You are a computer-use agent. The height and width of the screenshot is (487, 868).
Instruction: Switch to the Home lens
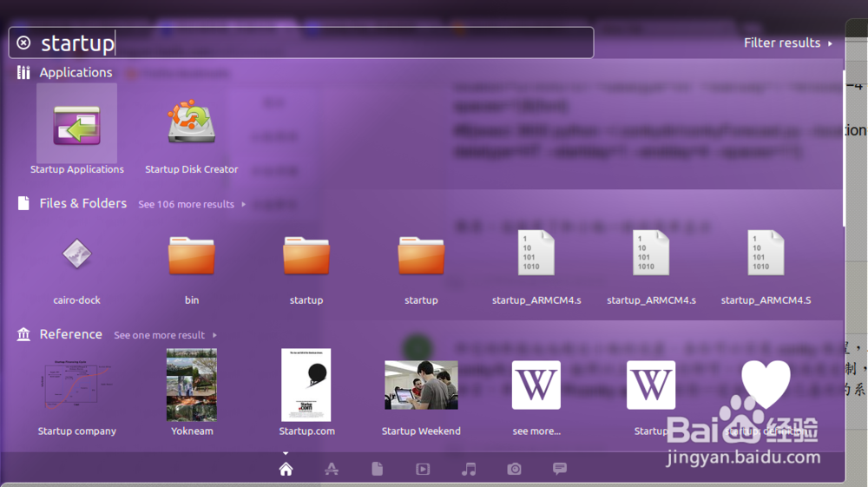(x=286, y=470)
